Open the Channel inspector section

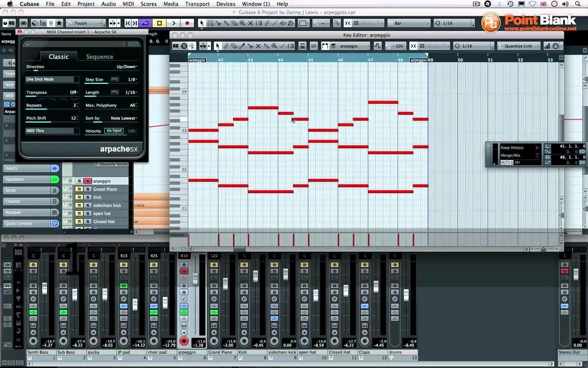31,201
